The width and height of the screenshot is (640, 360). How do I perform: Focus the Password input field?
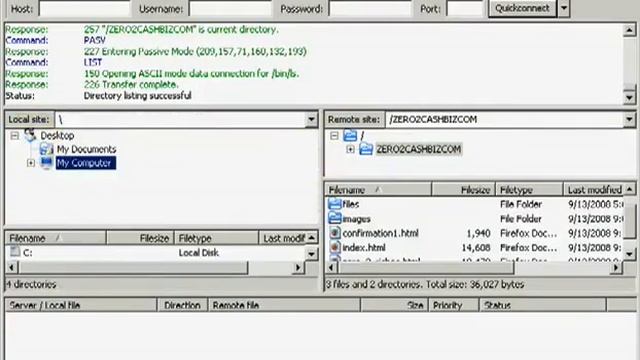pyautogui.click(x=370, y=9)
